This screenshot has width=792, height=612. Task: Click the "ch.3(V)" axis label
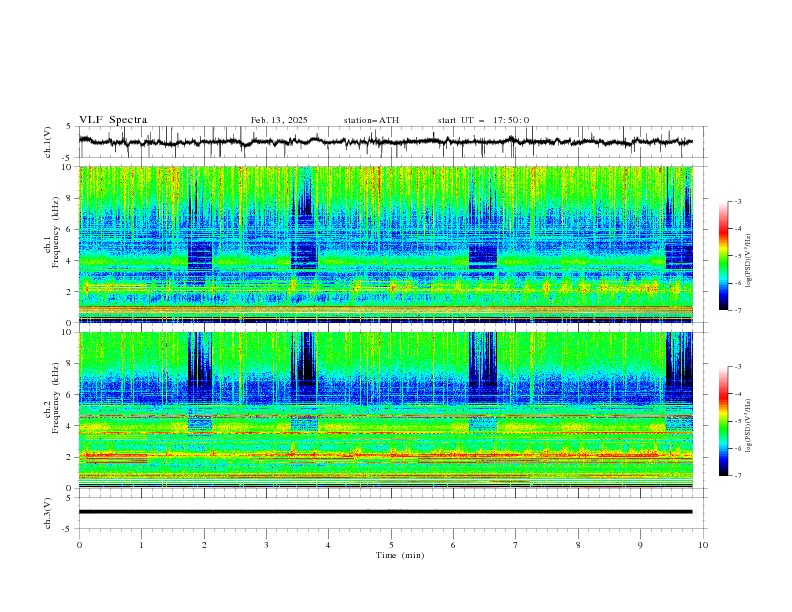point(48,513)
